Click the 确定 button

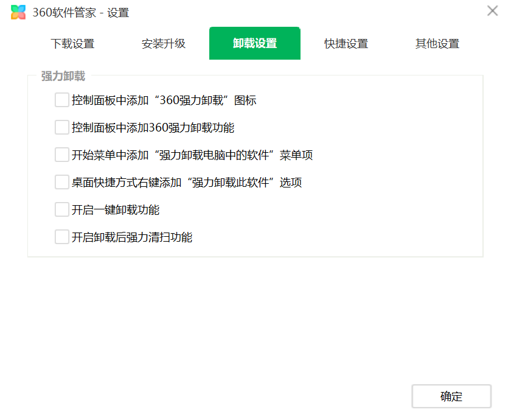click(x=451, y=396)
